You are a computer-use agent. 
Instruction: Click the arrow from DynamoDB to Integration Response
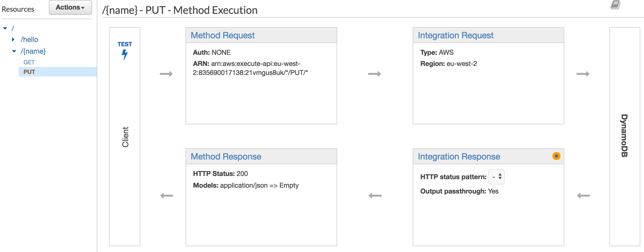tap(583, 196)
